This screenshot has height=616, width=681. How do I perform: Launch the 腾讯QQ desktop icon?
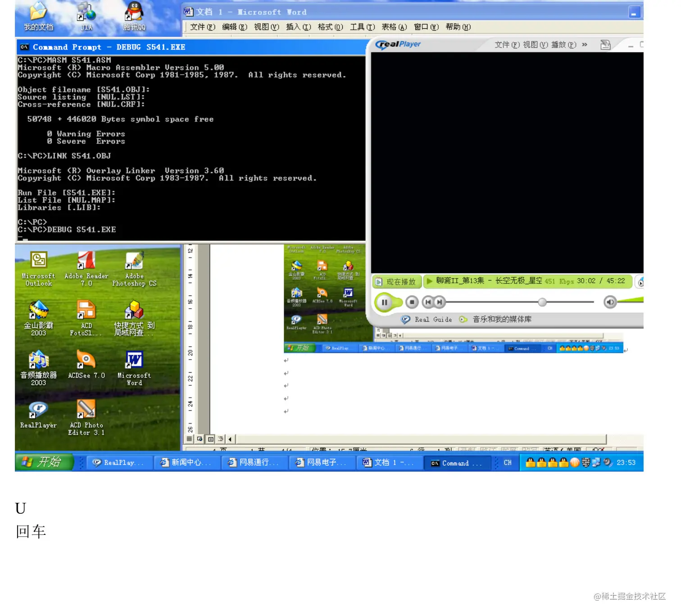point(134,17)
